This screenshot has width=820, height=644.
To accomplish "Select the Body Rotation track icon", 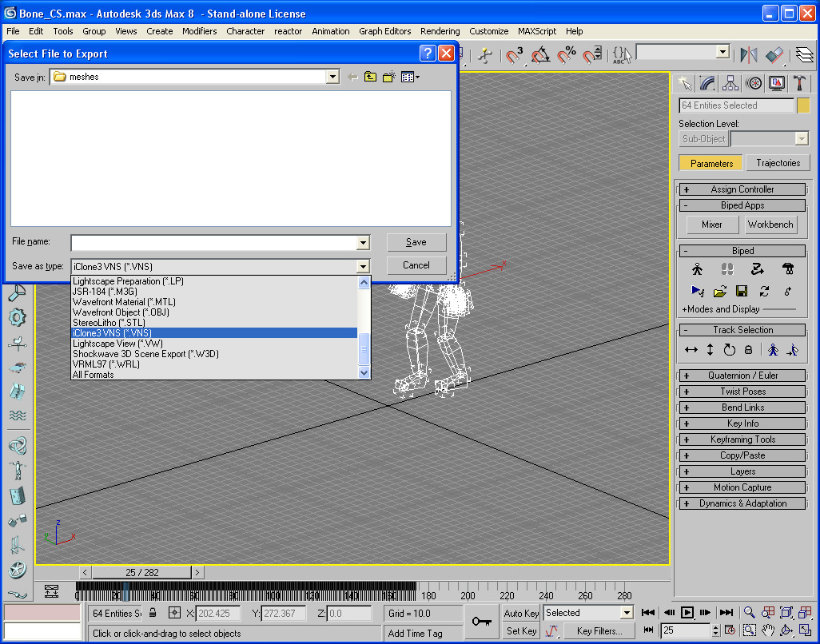I will coord(729,350).
